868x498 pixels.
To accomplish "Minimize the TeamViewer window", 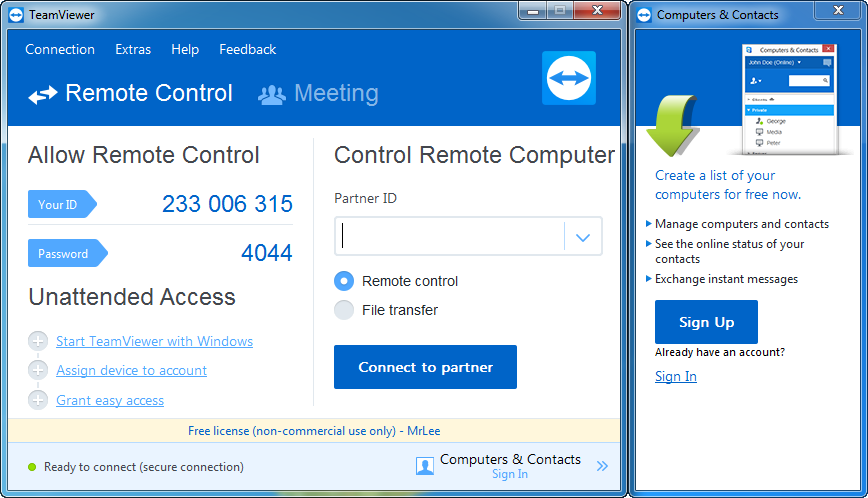I will (x=533, y=11).
